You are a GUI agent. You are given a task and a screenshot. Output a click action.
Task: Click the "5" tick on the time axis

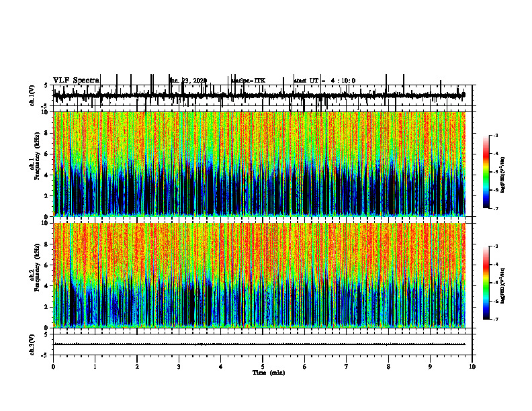pos(263,367)
